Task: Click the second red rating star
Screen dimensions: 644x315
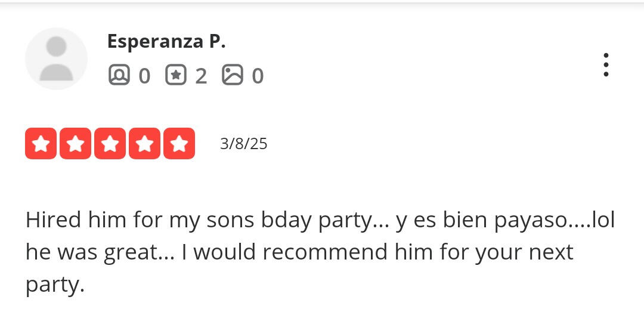Action: click(x=75, y=144)
